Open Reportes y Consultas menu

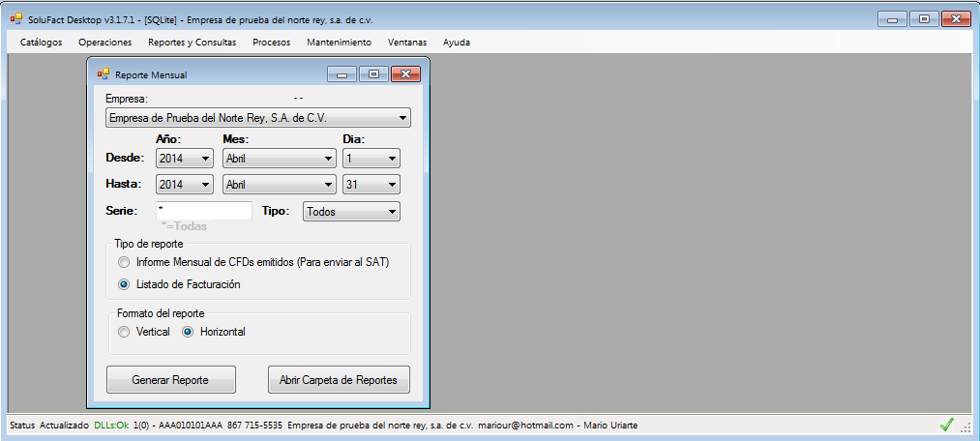192,43
